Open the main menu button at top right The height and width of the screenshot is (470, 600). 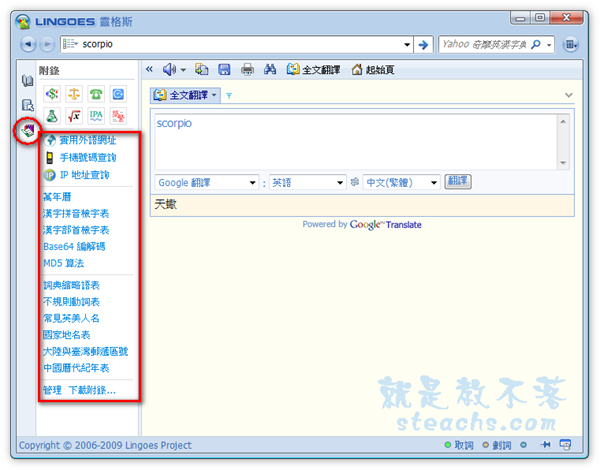point(570,44)
